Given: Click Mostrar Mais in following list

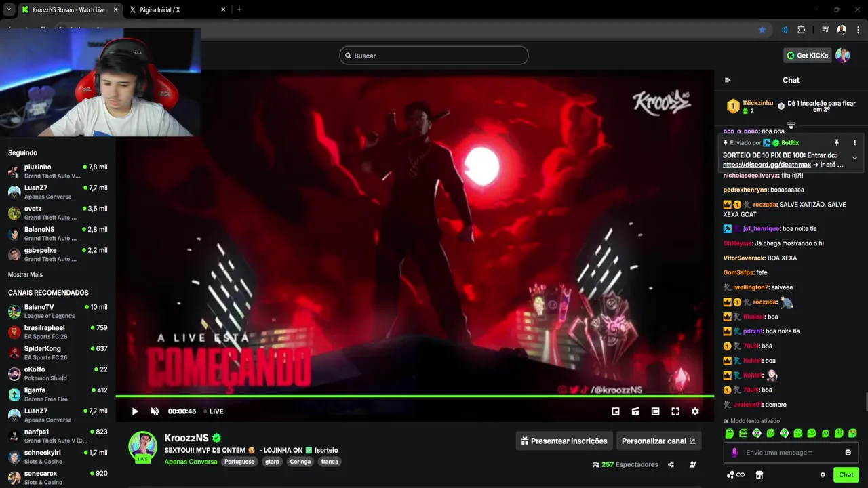Looking at the screenshot, I should tap(25, 274).
